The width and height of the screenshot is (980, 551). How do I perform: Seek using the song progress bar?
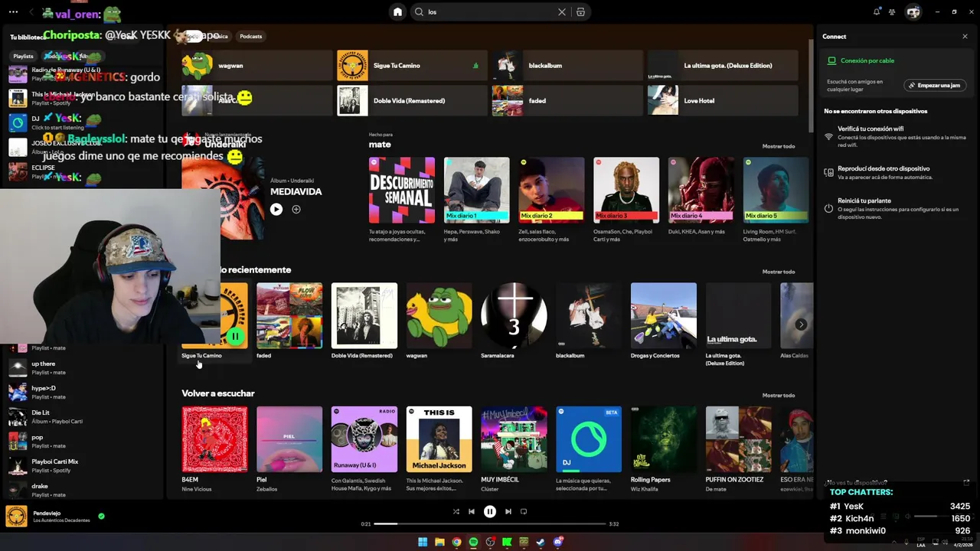(x=490, y=523)
